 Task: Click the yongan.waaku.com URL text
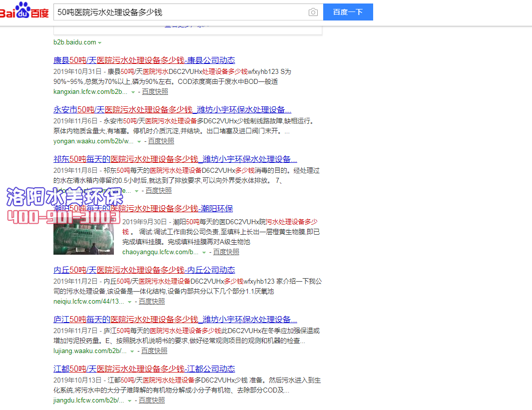[93, 141]
